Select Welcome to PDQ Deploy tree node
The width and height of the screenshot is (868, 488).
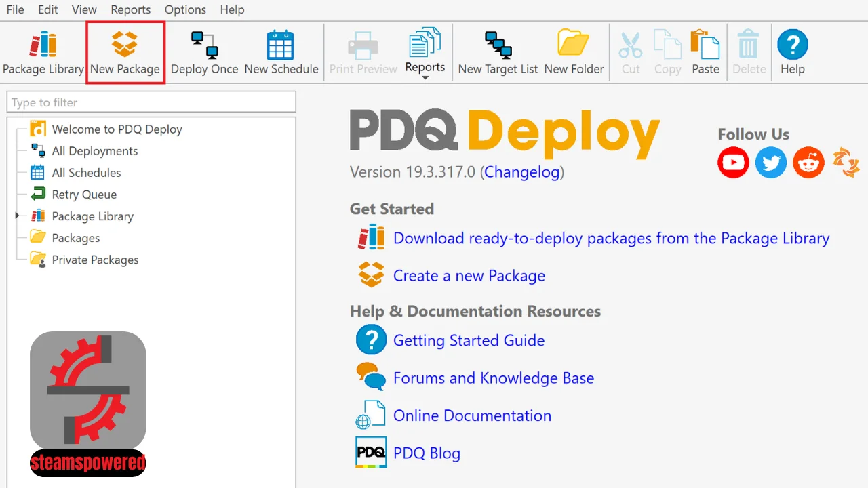[x=117, y=129]
